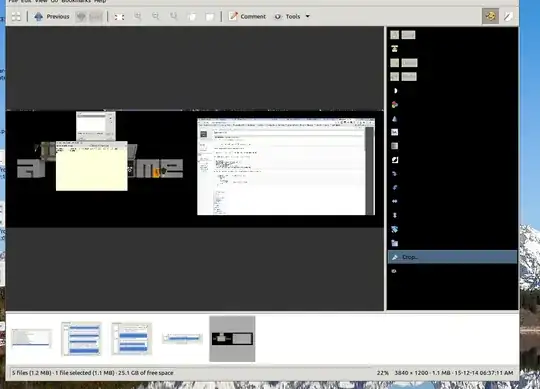Click the zoom out magnifier icon
The height and width of the screenshot is (389, 540).
click(x=156, y=16)
